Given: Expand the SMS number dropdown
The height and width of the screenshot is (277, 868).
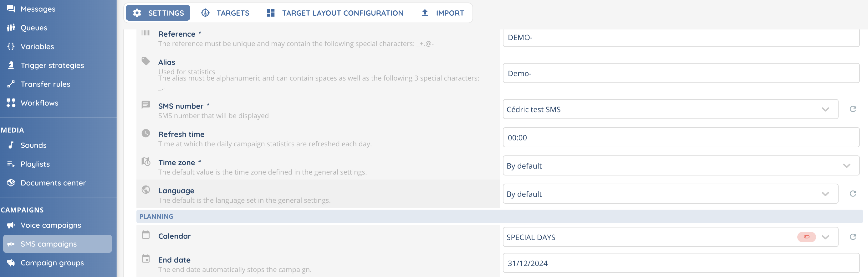Looking at the screenshot, I should coord(825,109).
